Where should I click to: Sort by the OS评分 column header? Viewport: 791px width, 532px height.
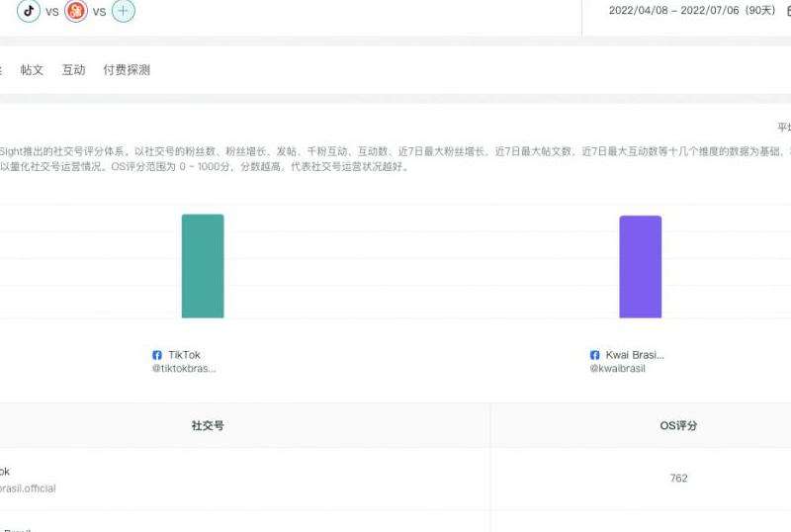click(678, 426)
